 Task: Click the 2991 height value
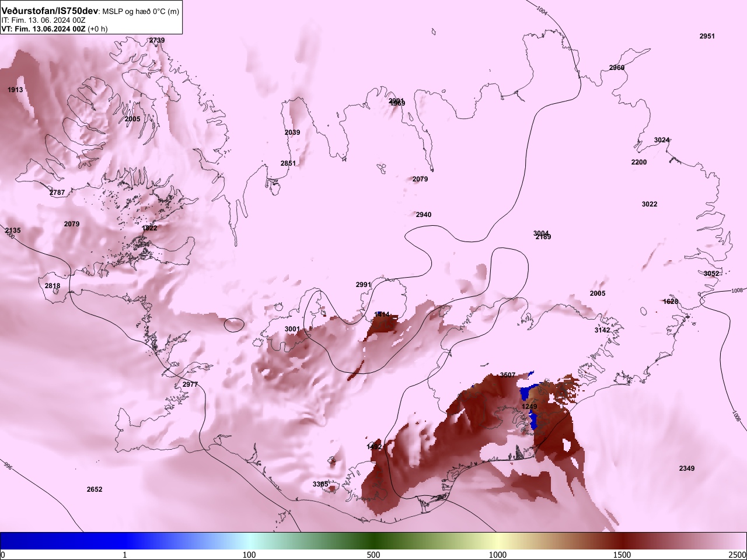coord(364,285)
